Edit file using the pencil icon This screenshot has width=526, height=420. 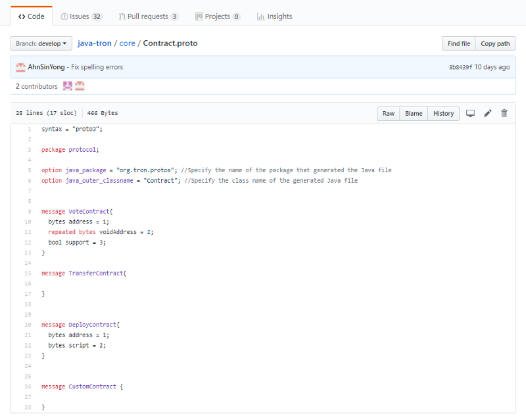tap(488, 114)
